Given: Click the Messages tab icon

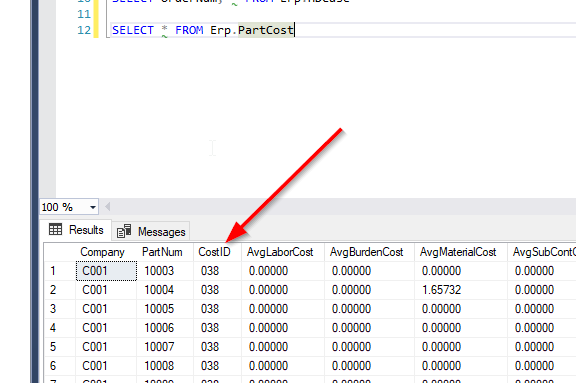Looking at the screenshot, I should click(124, 231).
